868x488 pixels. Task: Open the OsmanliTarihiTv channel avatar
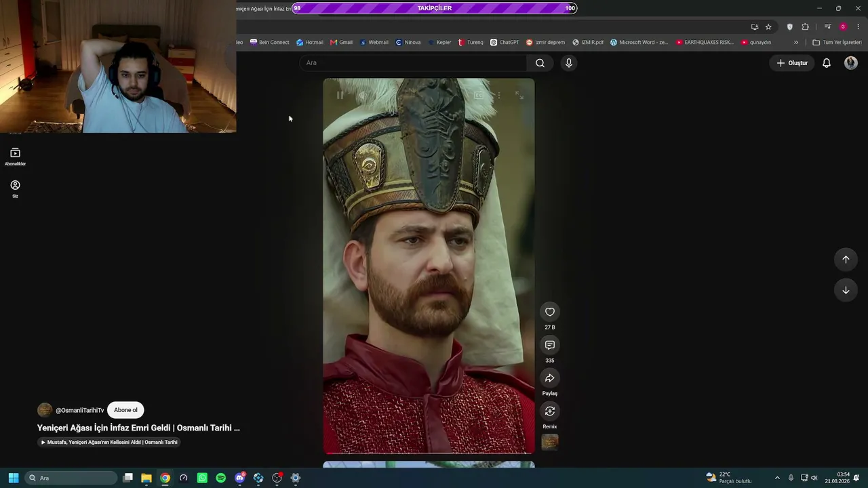pyautogui.click(x=45, y=410)
